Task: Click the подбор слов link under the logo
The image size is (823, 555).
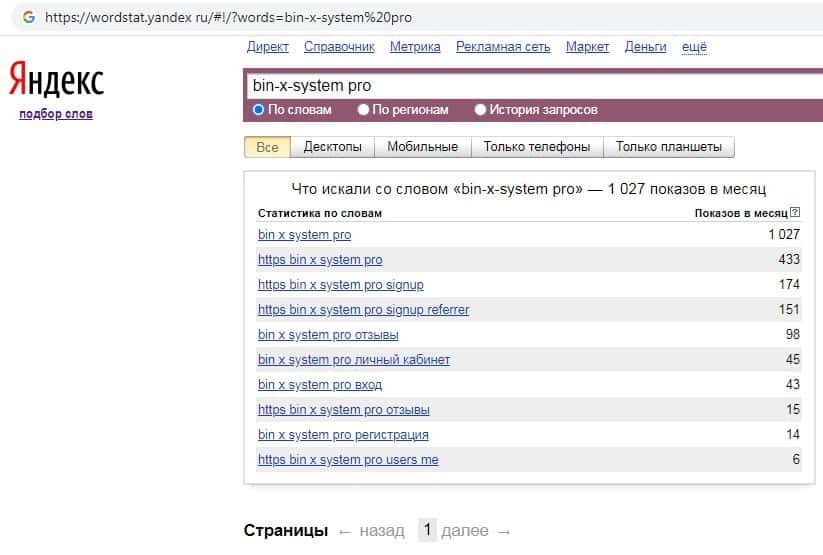Action: coord(56,114)
